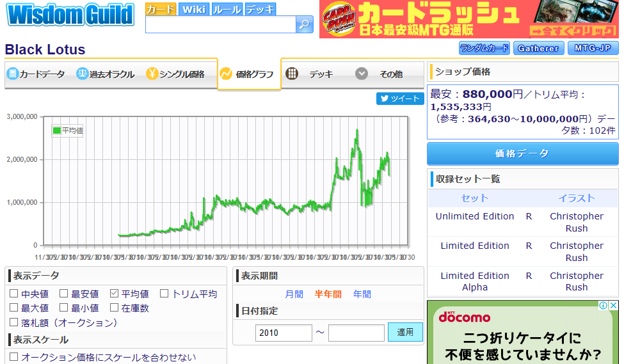Open the 過去オラクル tab
The image size is (624, 364).
(x=106, y=74)
